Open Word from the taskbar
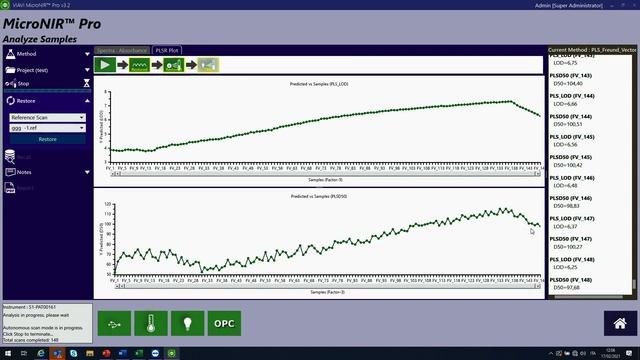 (122, 353)
